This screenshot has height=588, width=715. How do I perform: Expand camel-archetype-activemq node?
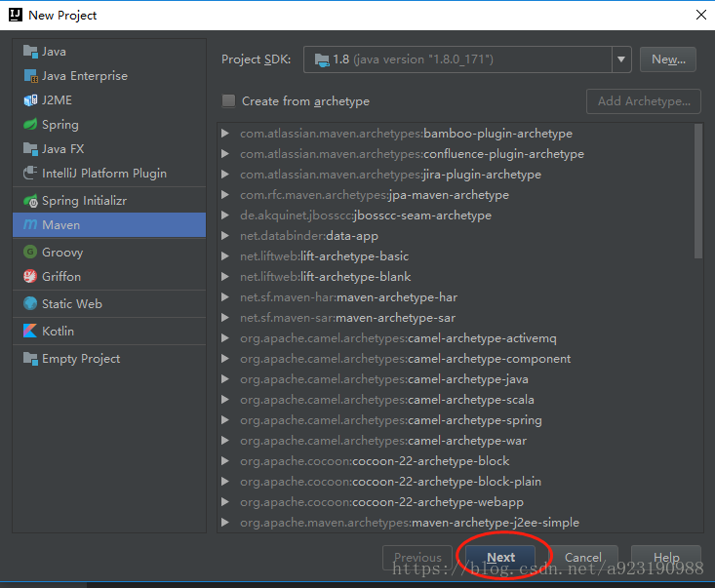pos(224,338)
